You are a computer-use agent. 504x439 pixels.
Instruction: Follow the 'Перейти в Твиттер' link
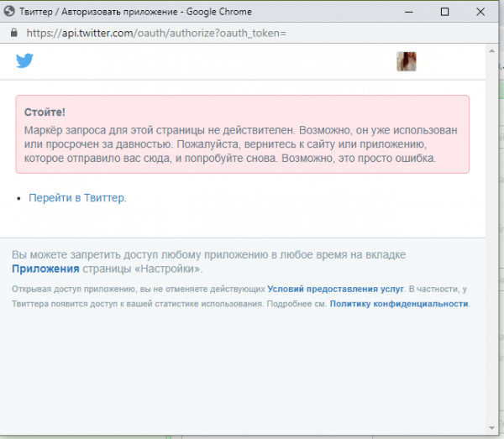coord(77,198)
